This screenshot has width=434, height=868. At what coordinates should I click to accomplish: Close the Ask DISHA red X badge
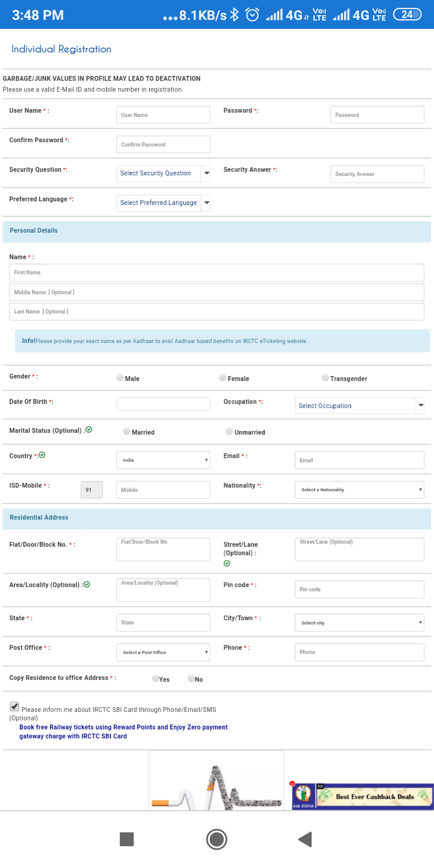point(292,784)
